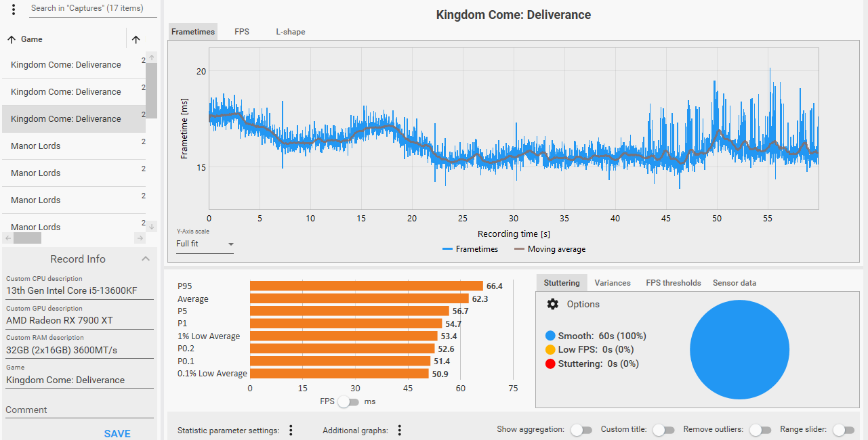Open the Variances tab
The image size is (868, 440).
pyautogui.click(x=613, y=283)
